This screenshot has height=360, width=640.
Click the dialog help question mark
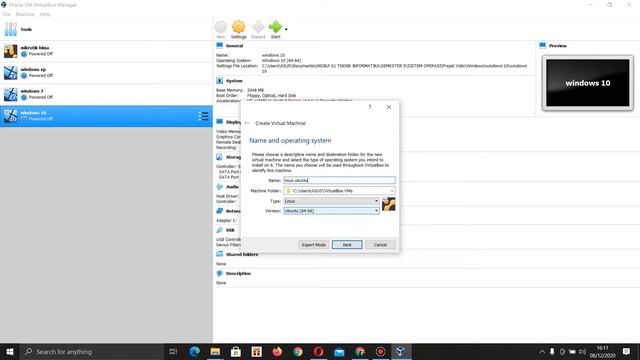pyautogui.click(x=370, y=107)
